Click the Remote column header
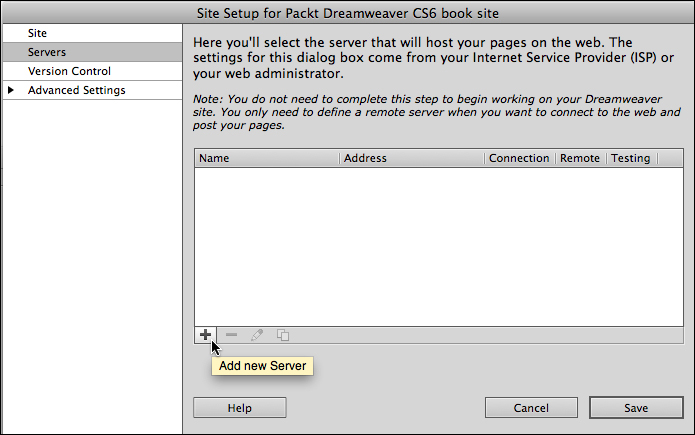The height and width of the screenshot is (435, 695). point(580,158)
